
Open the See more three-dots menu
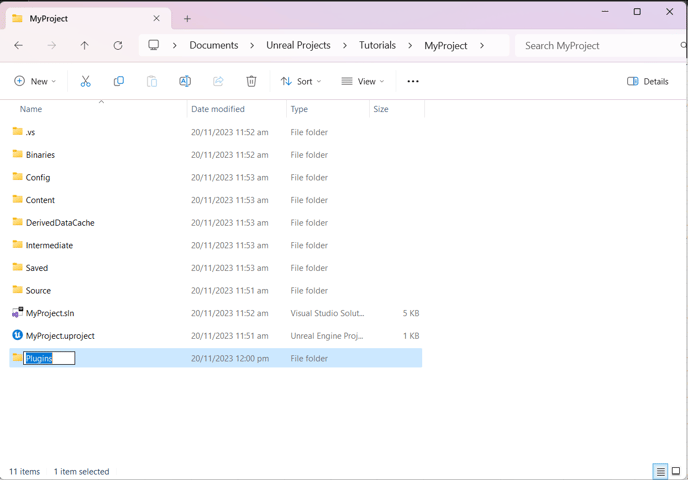[413, 81]
